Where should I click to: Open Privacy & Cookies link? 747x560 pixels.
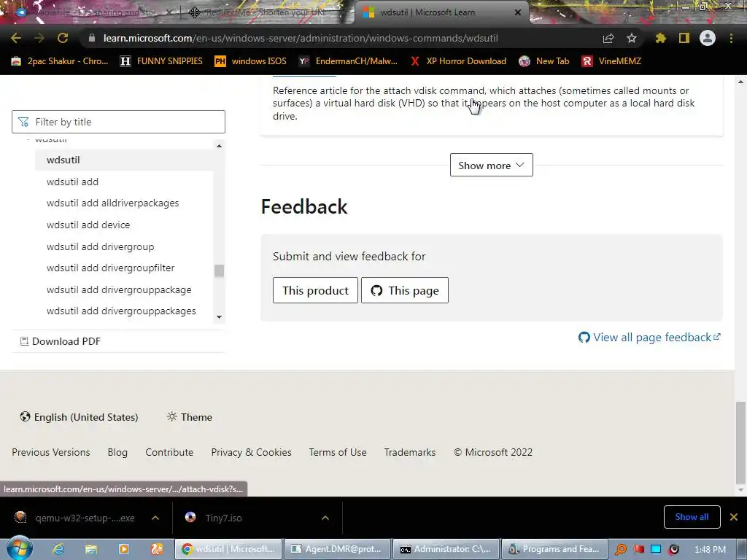(x=251, y=452)
